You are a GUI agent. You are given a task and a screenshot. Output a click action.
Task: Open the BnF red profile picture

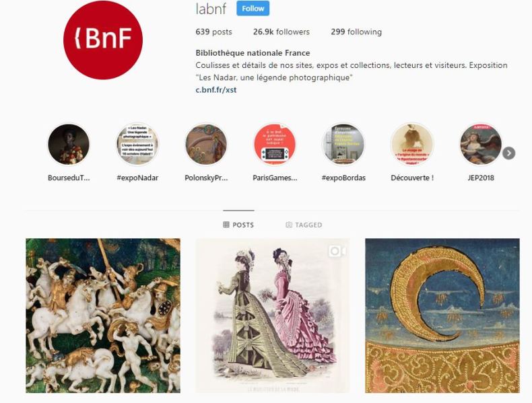(x=103, y=40)
